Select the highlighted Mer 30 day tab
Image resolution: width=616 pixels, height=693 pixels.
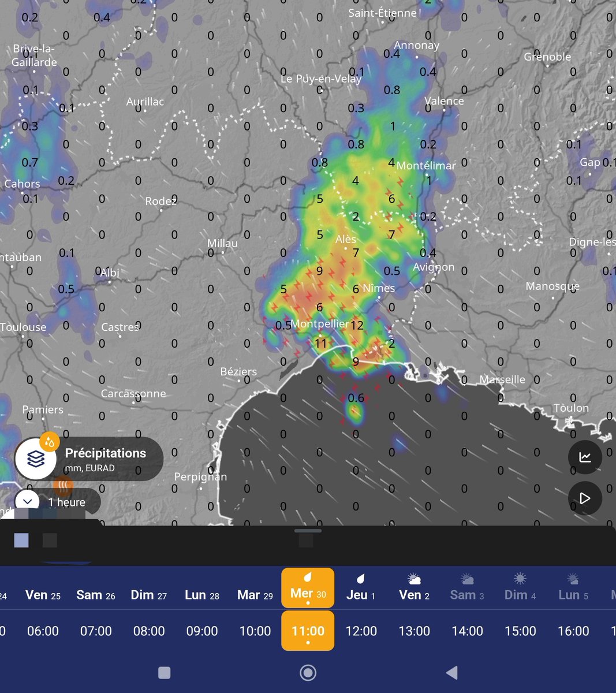308,588
